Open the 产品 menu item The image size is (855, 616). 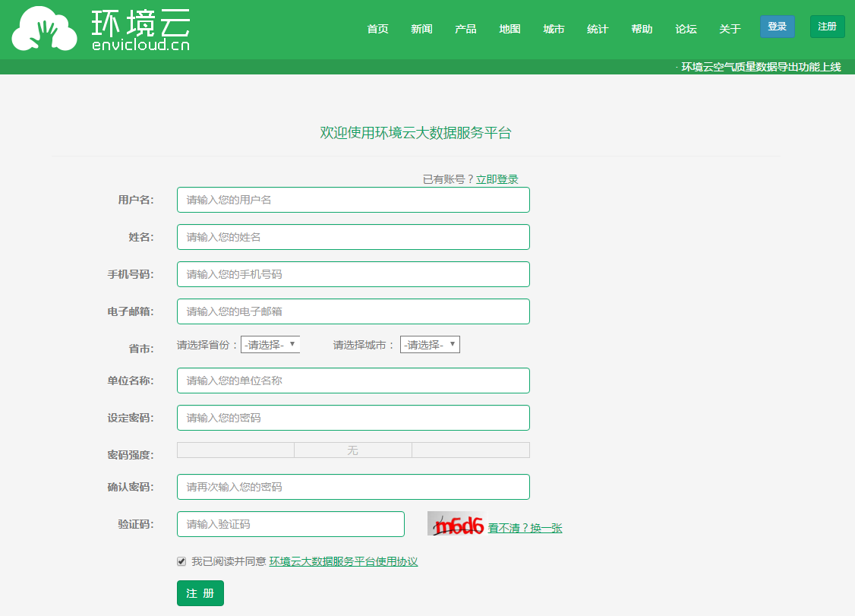point(465,29)
